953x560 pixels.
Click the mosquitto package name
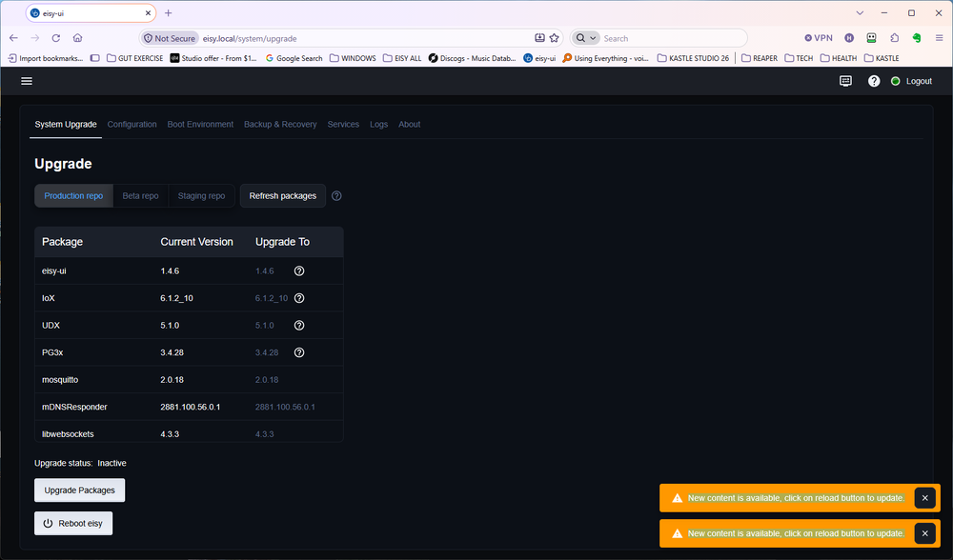tap(60, 380)
